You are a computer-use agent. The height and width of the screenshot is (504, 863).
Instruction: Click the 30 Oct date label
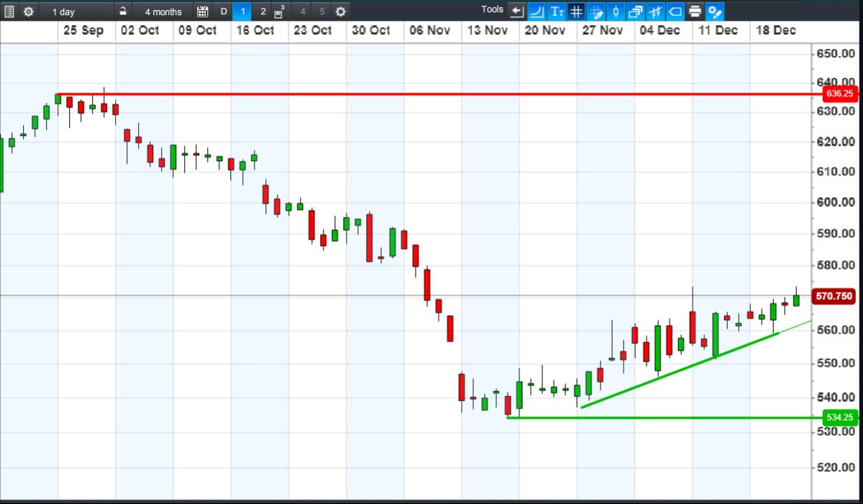pos(371,31)
